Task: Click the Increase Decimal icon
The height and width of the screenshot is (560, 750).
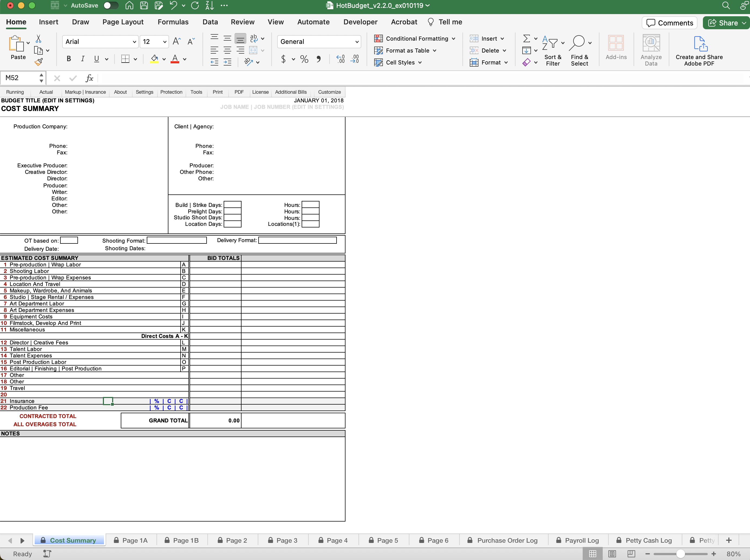Action: (340, 59)
